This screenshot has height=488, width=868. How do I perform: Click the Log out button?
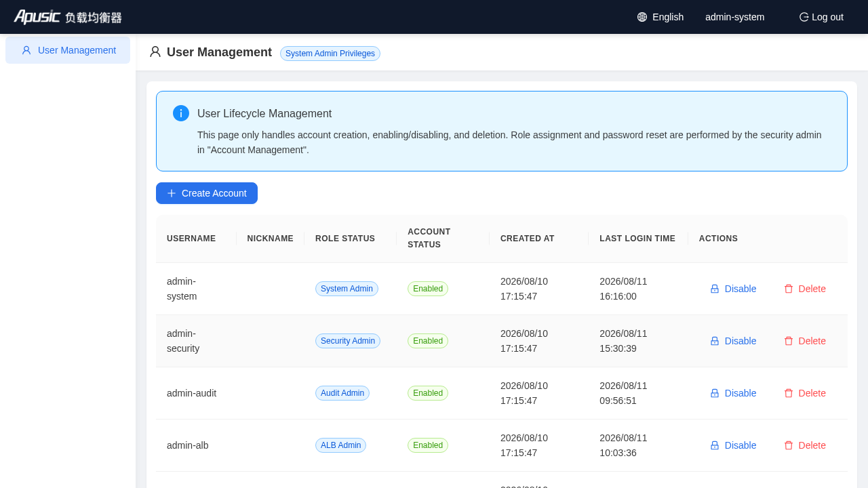(x=821, y=17)
